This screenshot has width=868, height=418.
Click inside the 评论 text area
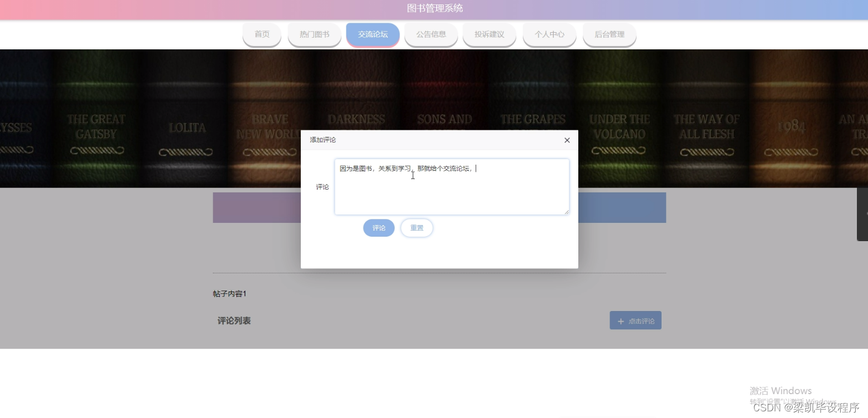click(451, 186)
